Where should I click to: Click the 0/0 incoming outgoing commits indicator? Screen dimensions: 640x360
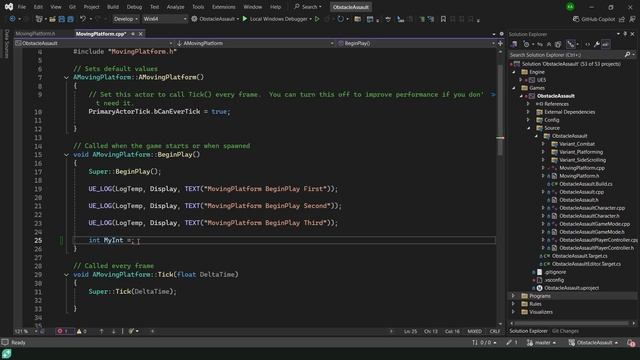(x=484, y=343)
